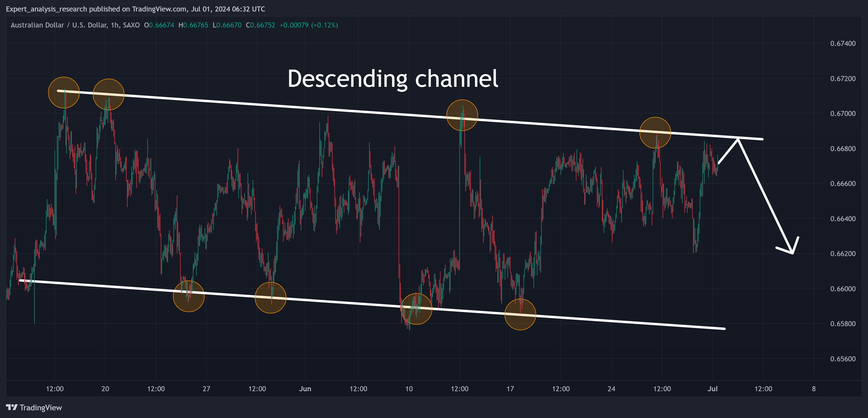
Task: Click the date label 27 on time axis
Action: (x=206, y=389)
